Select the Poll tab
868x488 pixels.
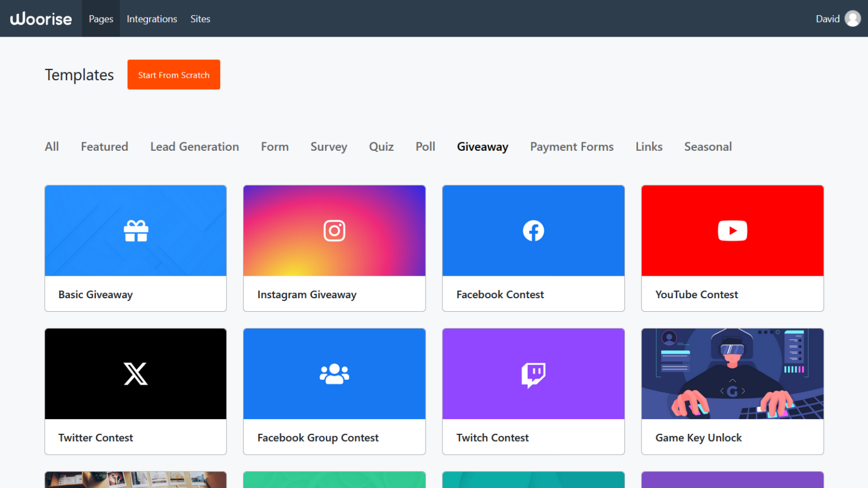click(x=426, y=147)
